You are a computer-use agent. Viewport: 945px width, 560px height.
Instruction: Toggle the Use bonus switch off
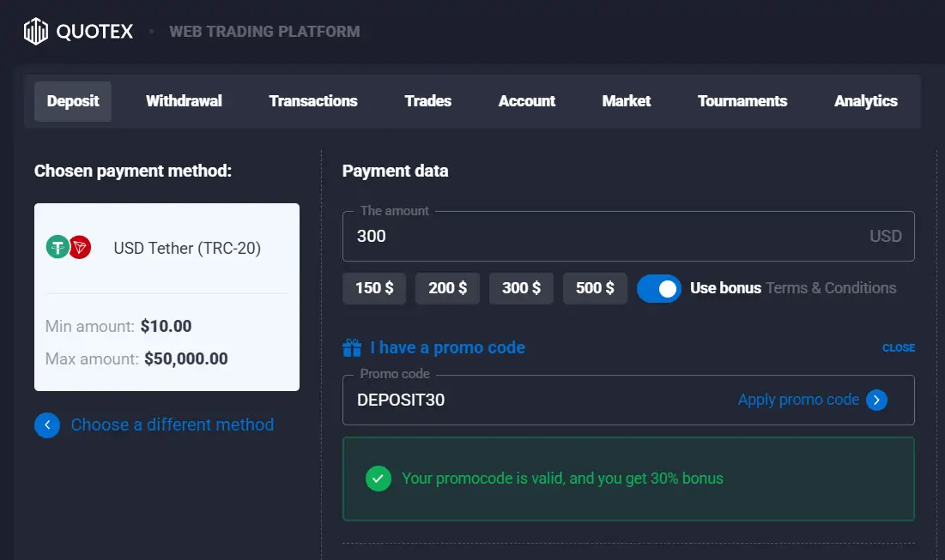point(659,288)
